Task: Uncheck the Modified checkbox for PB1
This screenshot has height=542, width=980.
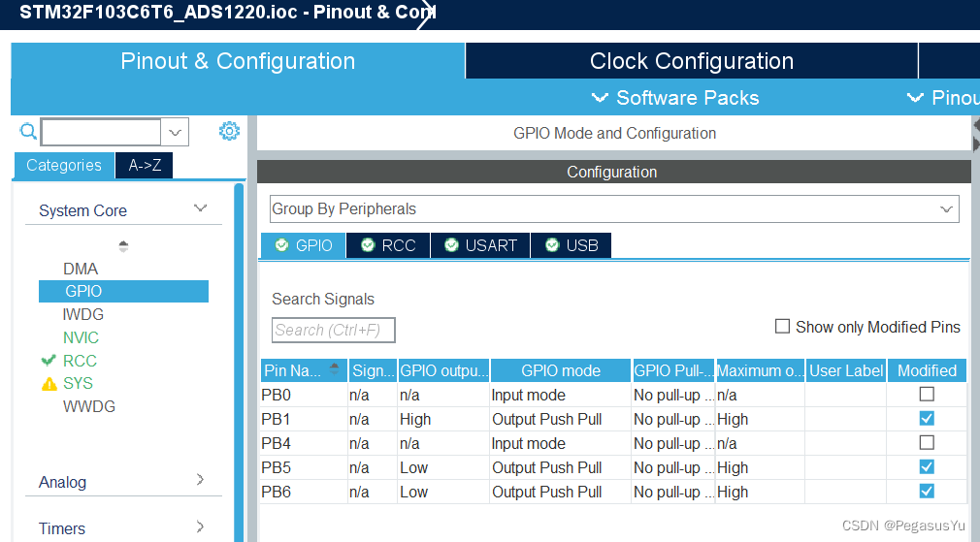Action: click(927, 418)
